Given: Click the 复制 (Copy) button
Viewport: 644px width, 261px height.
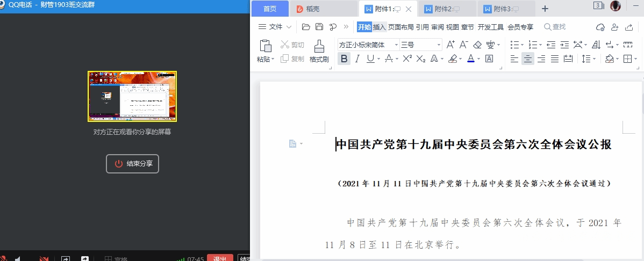Looking at the screenshot, I should 292,59.
